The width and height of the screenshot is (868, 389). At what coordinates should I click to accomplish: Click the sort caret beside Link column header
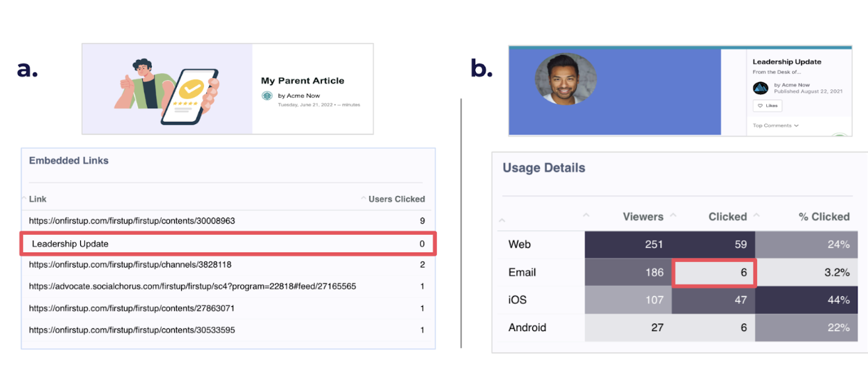[24, 199]
